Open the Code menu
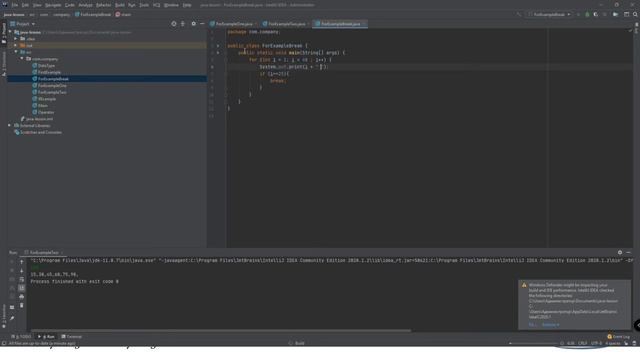Viewport: 640px width, 360px height. click(70, 5)
